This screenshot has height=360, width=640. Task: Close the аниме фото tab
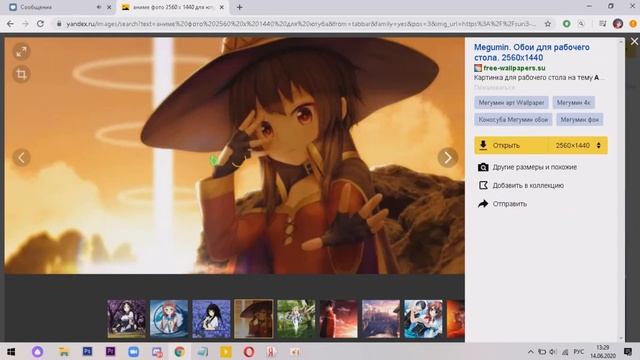222,7
